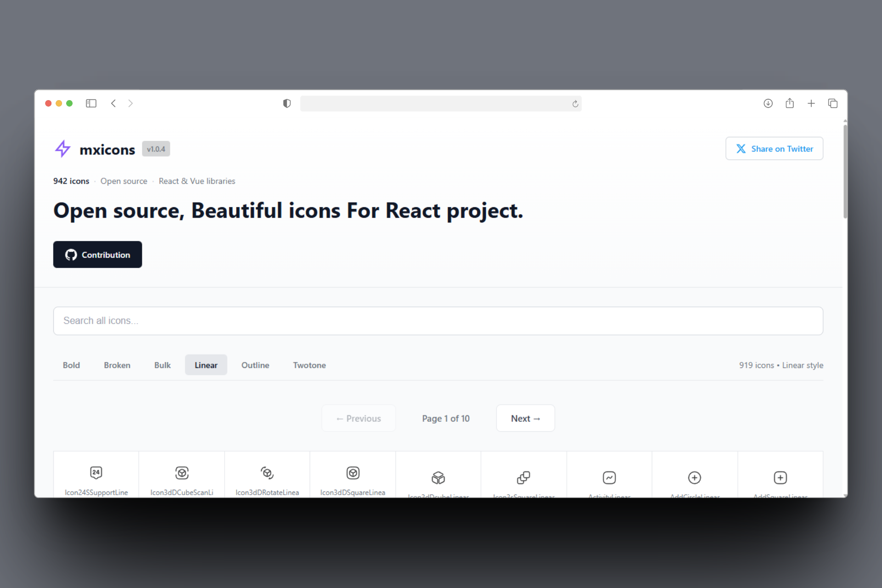Screen dimensions: 882x588
Task: Go to the Next page of icons
Action: [x=525, y=418]
